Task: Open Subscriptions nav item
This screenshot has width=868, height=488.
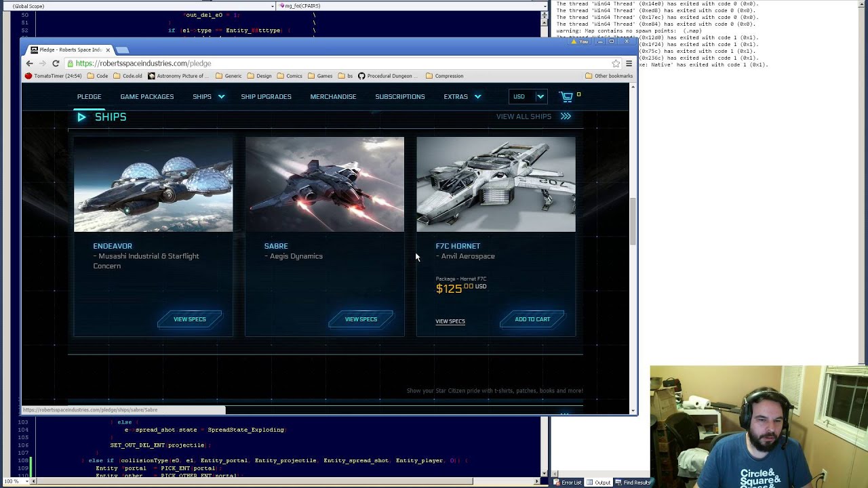Action: [400, 97]
